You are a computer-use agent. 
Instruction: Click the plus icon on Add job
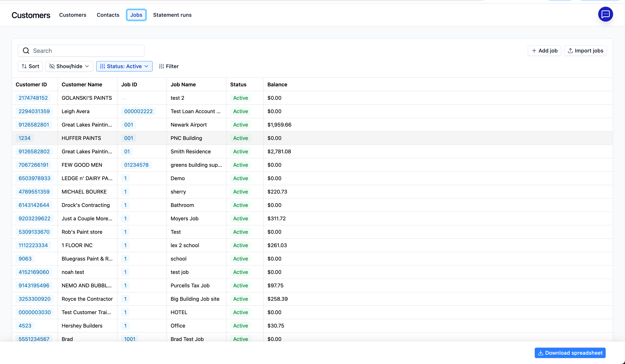pyautogui.click(x=534, y=51)
